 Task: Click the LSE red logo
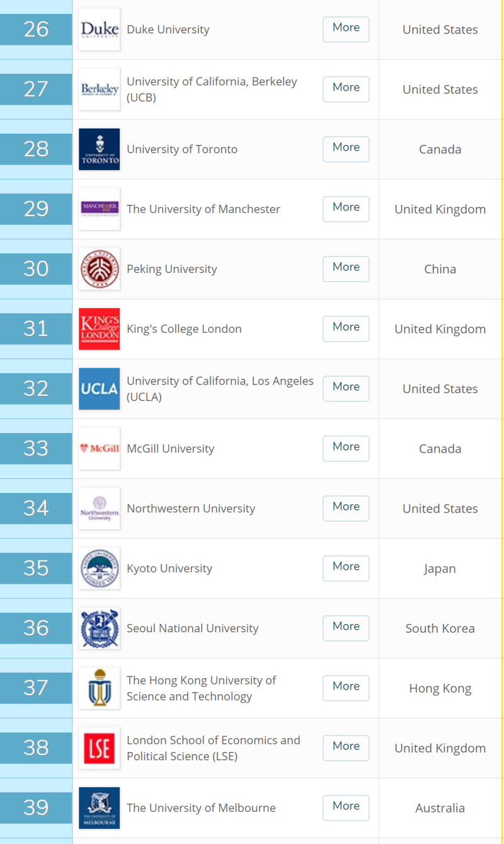click(99, 748)
